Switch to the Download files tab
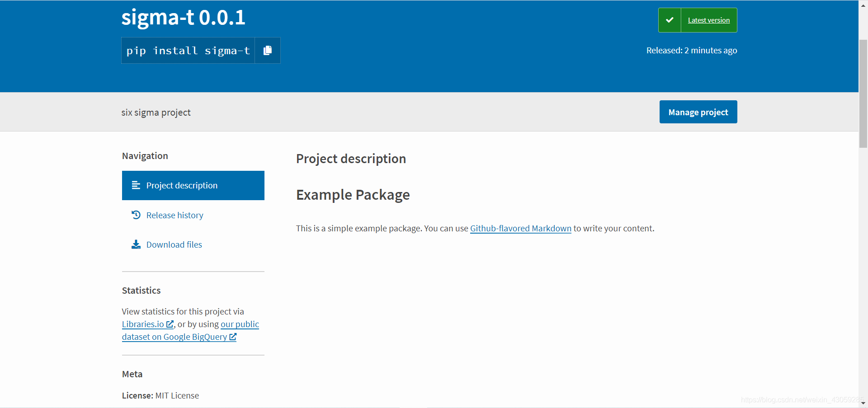Viewport: 868px width, 408px height. (174, 245)
